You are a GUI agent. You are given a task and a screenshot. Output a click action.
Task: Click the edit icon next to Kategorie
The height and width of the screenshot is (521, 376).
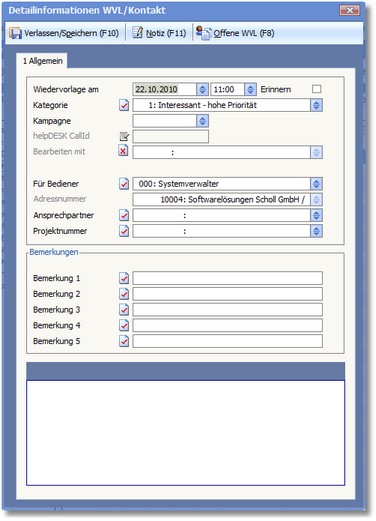[124, 105]
